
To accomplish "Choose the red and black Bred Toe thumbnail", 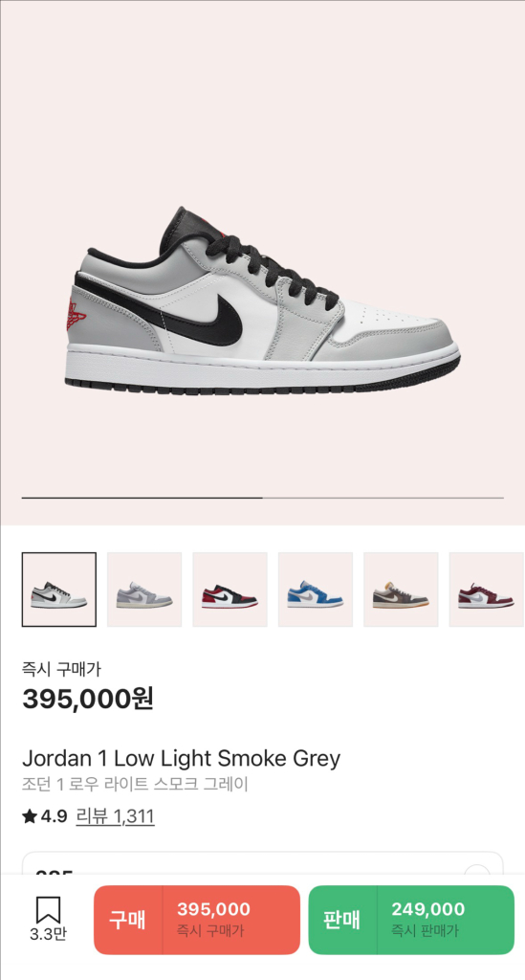I will [230, 590].
